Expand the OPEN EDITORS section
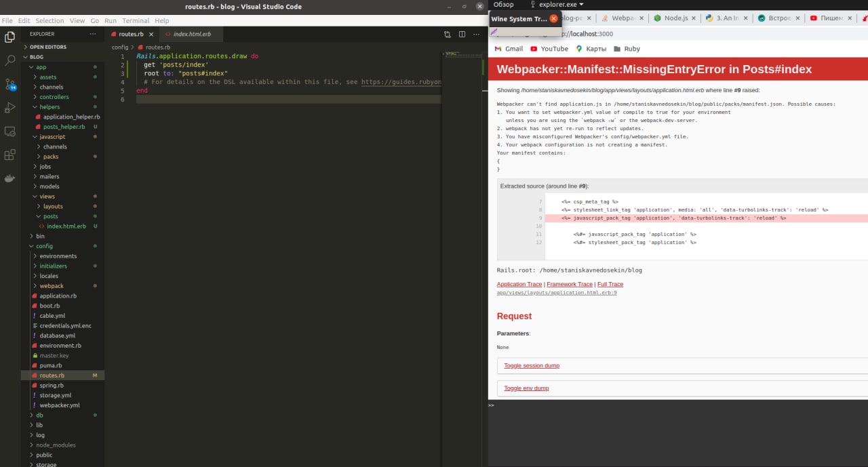Viewport: 868px width, 467px height. (x=48, y=47)
